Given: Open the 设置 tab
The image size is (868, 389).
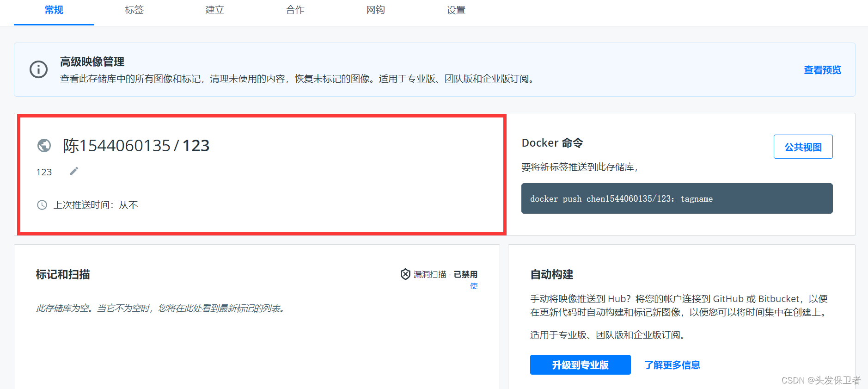Looking at the screenshot, I should pos(456,10).
